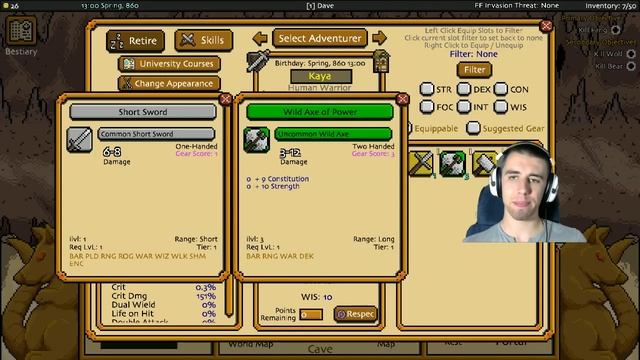The image size is (640, 360).
Task: Click the +10 Strength stat line
Action: [x=273, y=186]
